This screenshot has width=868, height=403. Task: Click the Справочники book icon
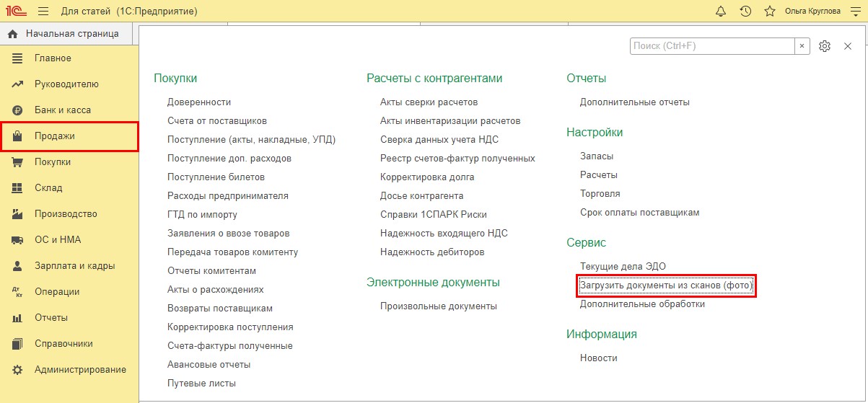(x=18, y=344)
